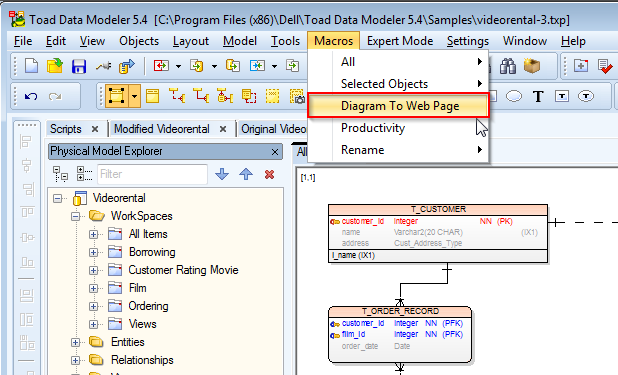Click the blue up arrow previous filter result
Image resolution: width=618 pixels, height=375 pixels.
[x=246, y=174]
